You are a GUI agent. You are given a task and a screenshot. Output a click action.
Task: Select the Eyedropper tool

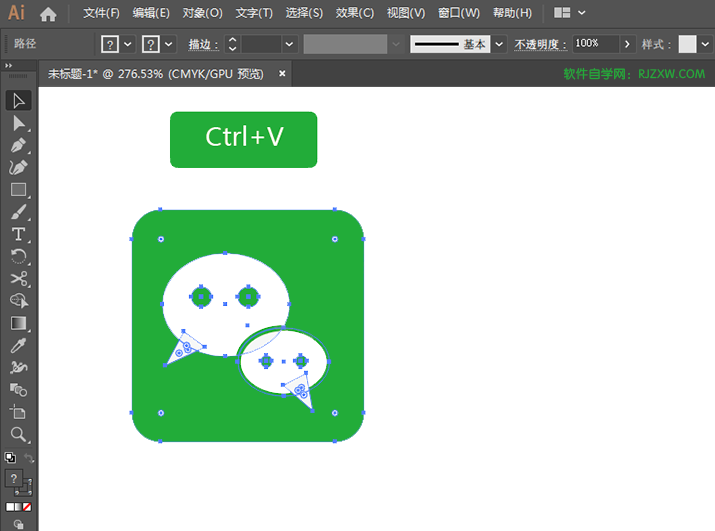pyautogui.click(x=18, y=345)
